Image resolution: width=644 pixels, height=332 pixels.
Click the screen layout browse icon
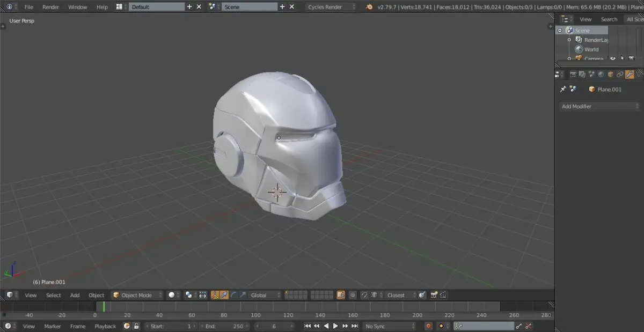[121, 7]
